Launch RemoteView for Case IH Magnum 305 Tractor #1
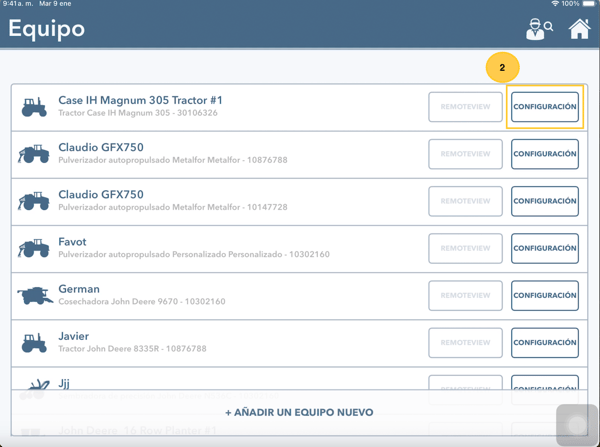 [465, 107]
